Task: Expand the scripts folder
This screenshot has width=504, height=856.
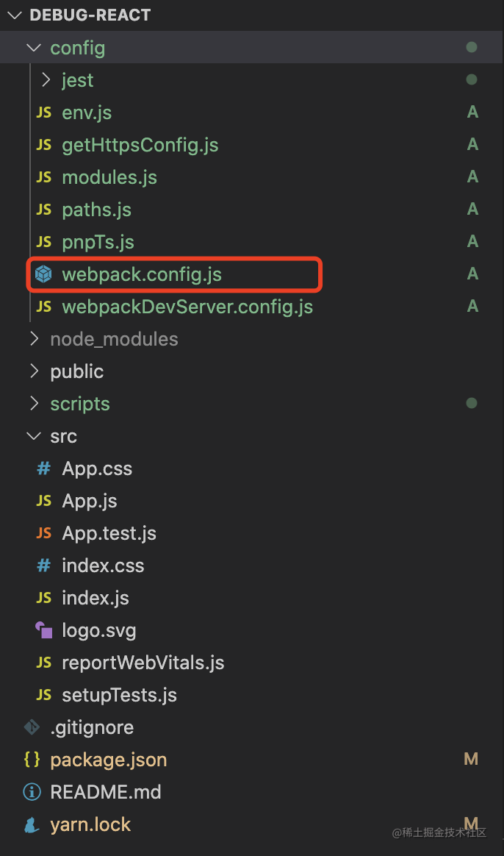Action: pos(35,404)
